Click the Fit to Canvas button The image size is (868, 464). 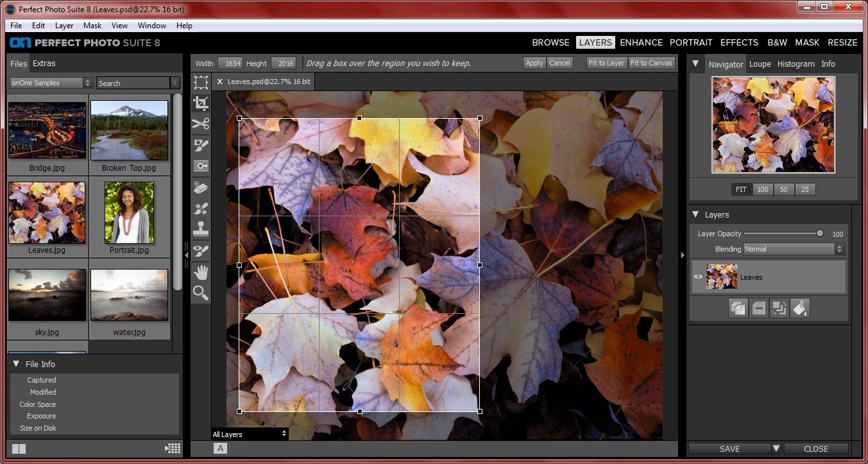[x=651, y=63]
